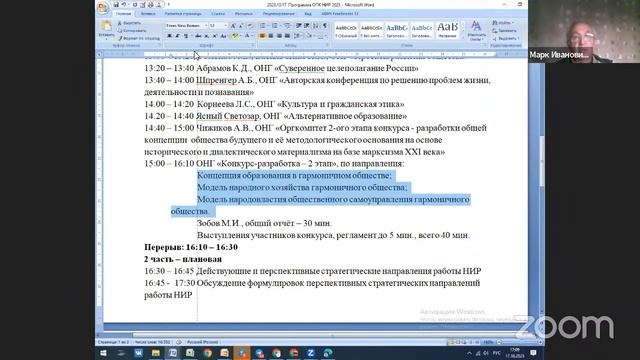Switch to the Page Layout tab
Image resolution: width=640 pixels, height=360 pixels.
(x=183, y=14)
